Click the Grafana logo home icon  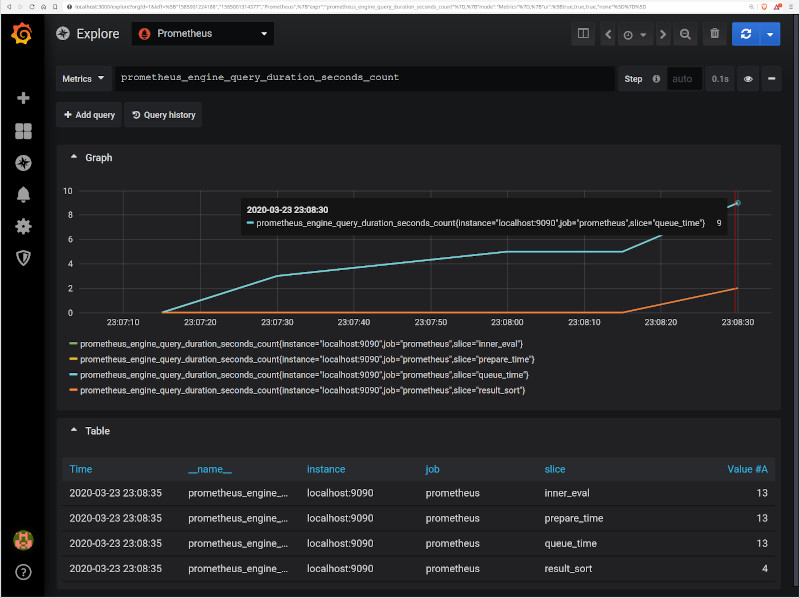(x=23, y=34)
